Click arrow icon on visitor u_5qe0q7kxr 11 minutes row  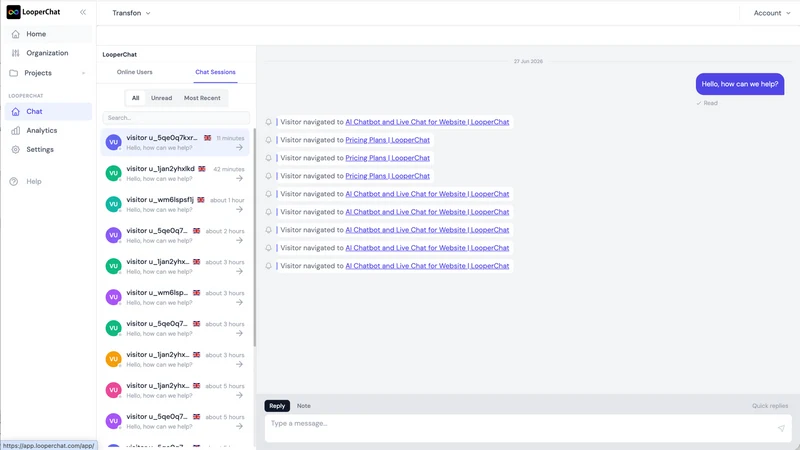click(x=239, y=147)
